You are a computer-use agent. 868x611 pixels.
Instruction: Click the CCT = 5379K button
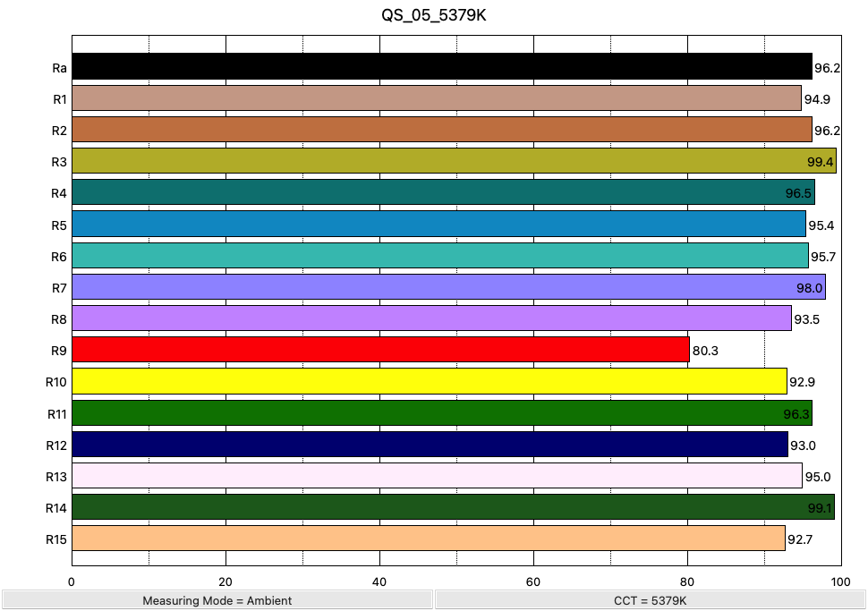pos(651,600)
